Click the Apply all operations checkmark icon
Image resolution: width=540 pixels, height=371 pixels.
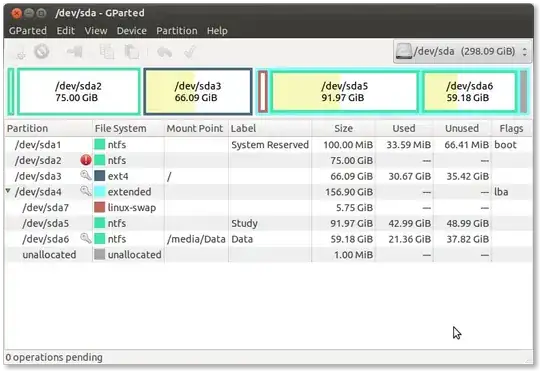(x=190, y=52)
